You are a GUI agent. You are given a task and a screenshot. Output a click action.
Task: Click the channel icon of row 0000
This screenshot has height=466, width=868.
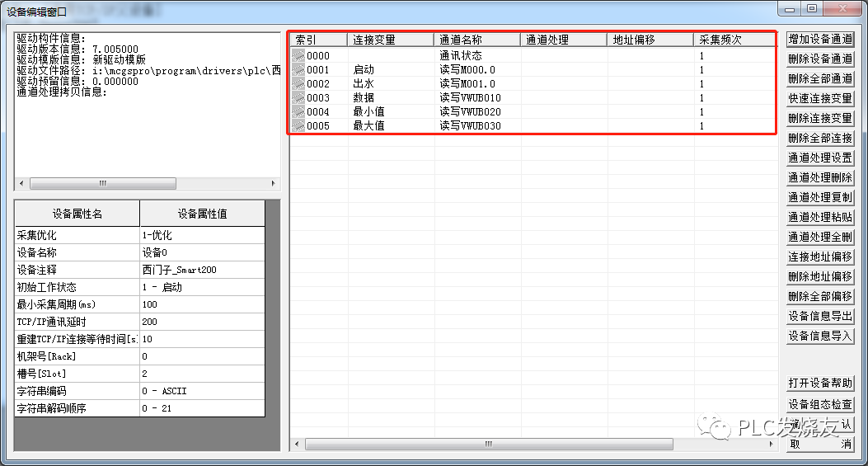click(298, 55)
